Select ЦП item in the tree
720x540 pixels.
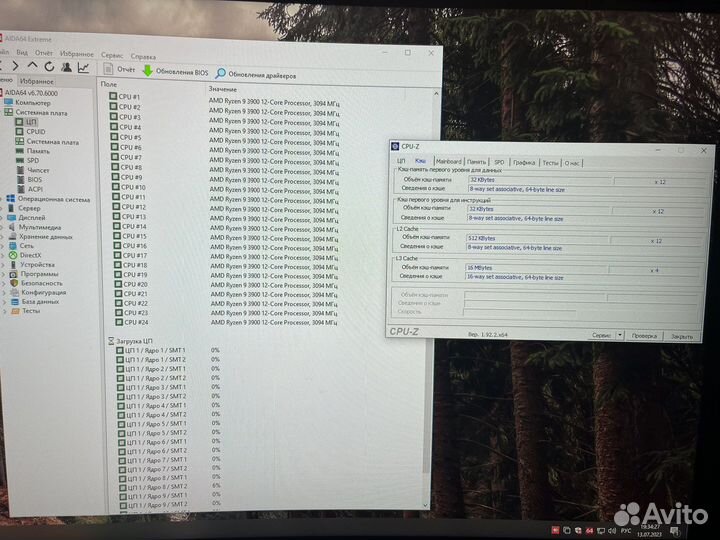click(x=31, y=122)
